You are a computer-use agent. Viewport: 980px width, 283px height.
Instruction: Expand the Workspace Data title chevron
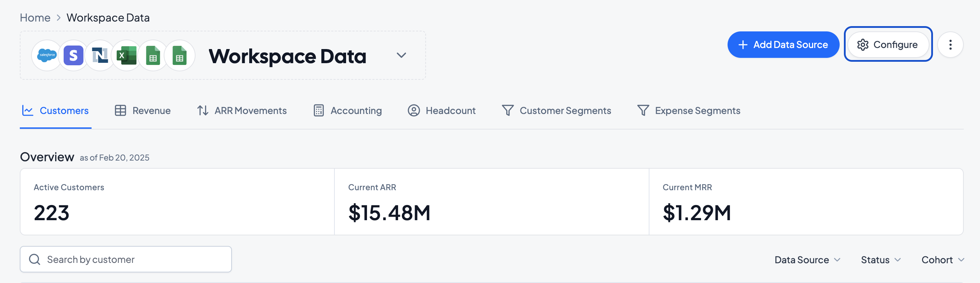pyautogui.click(x=401, y=55)
